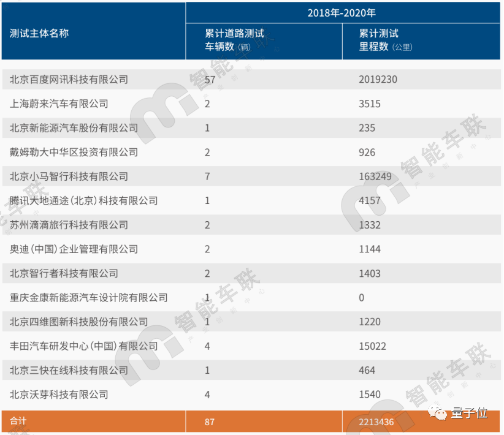This screenshot has height=435, width=504.
Task: Select mileage value 1332
Action: pyautogui.click(x=370, y=225)
